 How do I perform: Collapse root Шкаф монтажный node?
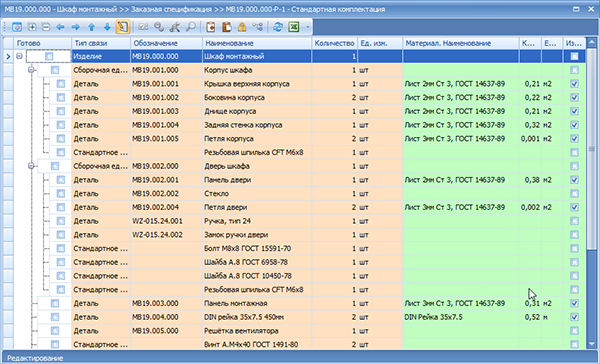[x=19, y=56]
